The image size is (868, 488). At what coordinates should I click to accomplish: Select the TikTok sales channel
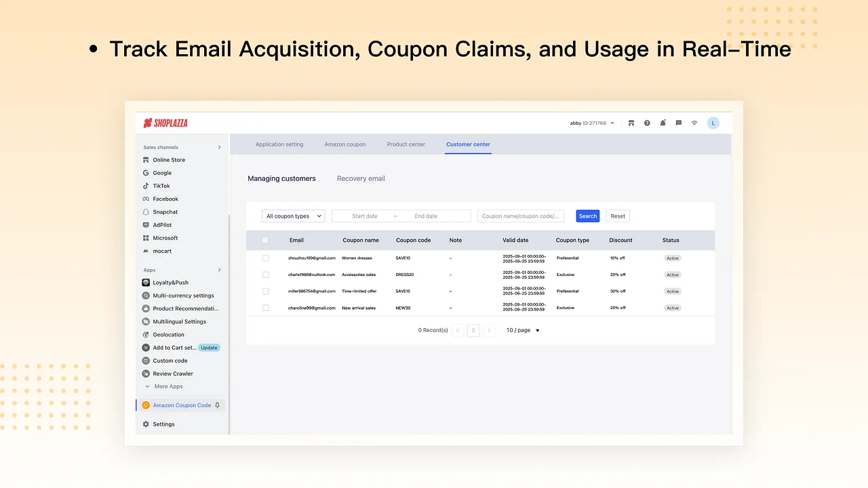161,186
